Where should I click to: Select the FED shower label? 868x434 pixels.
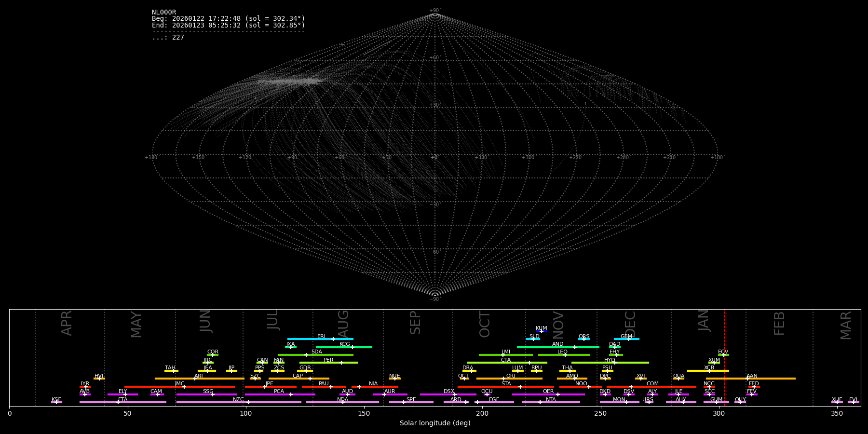pos(754,384)
